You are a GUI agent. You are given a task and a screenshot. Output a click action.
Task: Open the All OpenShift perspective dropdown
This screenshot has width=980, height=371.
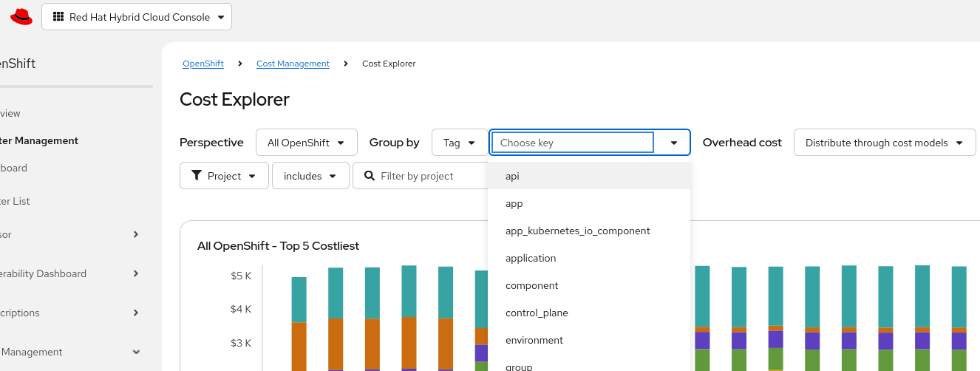[306, 143]
